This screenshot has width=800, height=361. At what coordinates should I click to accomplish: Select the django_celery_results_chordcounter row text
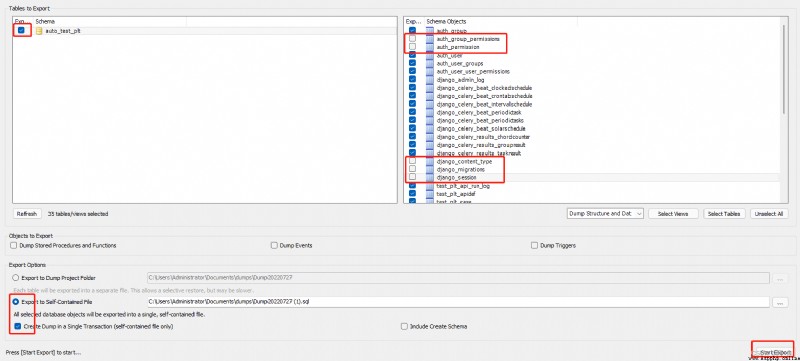[x=483, y=137]
